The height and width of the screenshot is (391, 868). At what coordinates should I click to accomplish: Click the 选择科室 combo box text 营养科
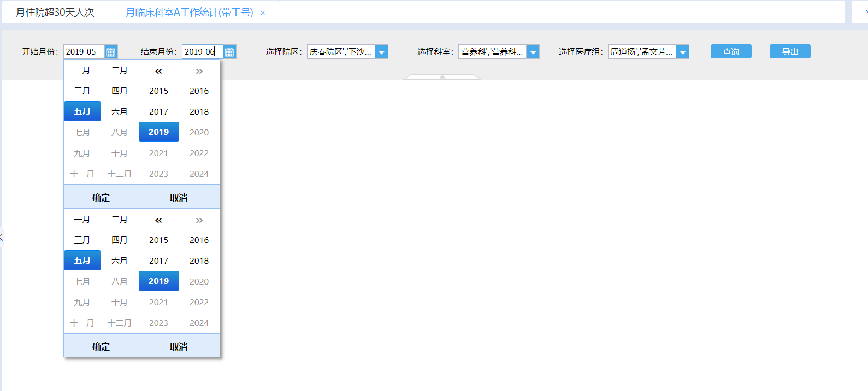(492, 52)
